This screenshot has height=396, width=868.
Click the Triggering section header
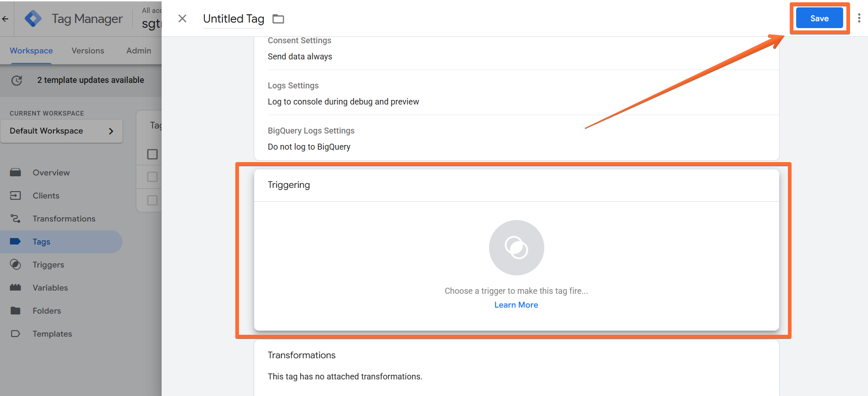(x=289, y=185)
